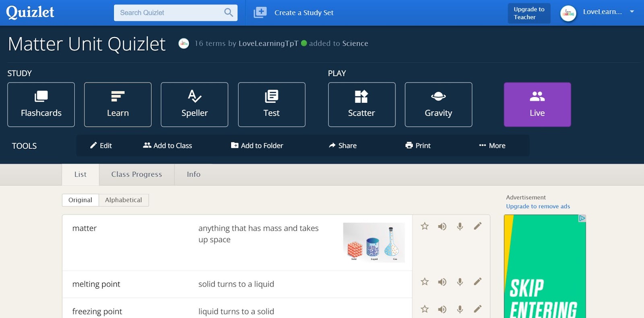The width and height of the screenshot is (644, 318).
Task: Click the profile avatar in header
Action: 568,13
